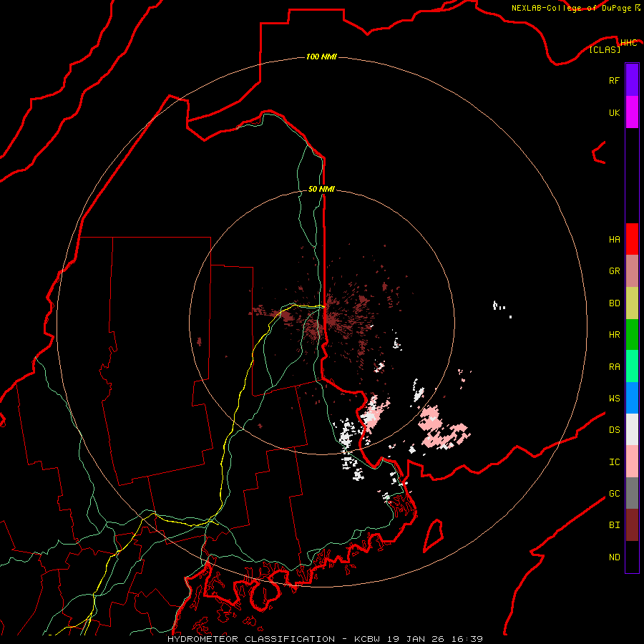The image size is (644, 644).
Task: Click the purple RF legend swatch
Action: [x=632, y=80]
